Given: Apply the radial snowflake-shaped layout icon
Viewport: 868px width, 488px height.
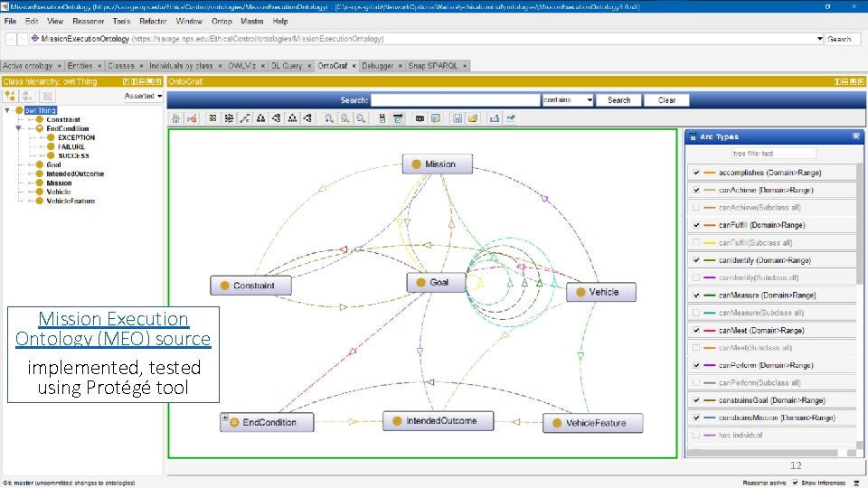Looking at the screenshot, I should click(229, 118).
